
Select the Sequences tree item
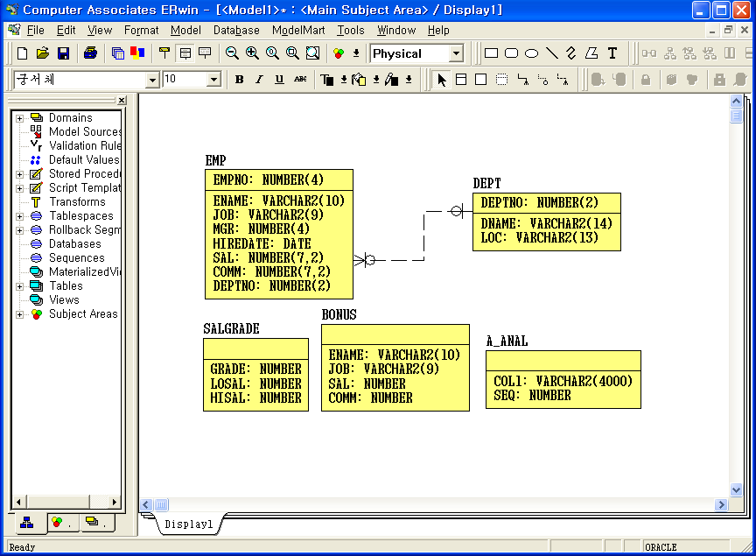(77, 258)
